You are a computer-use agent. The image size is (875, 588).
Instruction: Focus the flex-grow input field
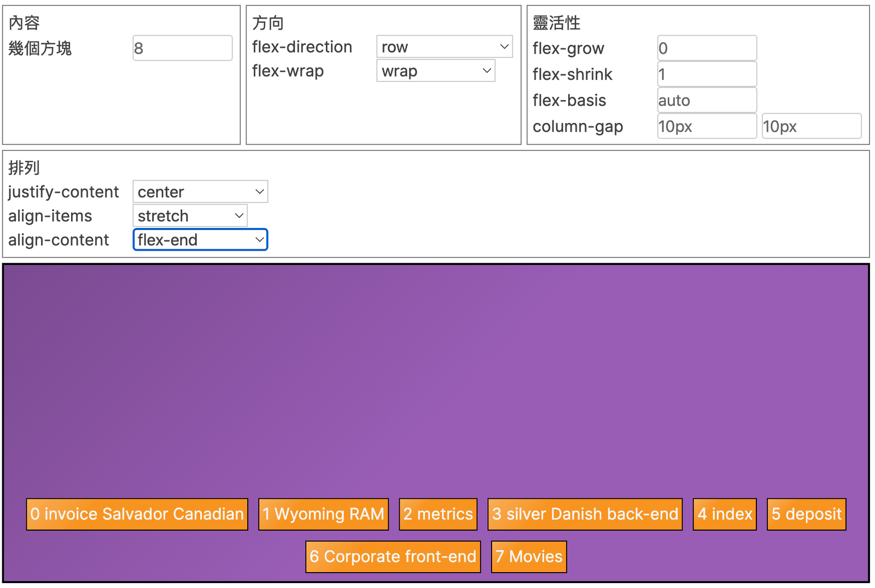coord(707,48)
